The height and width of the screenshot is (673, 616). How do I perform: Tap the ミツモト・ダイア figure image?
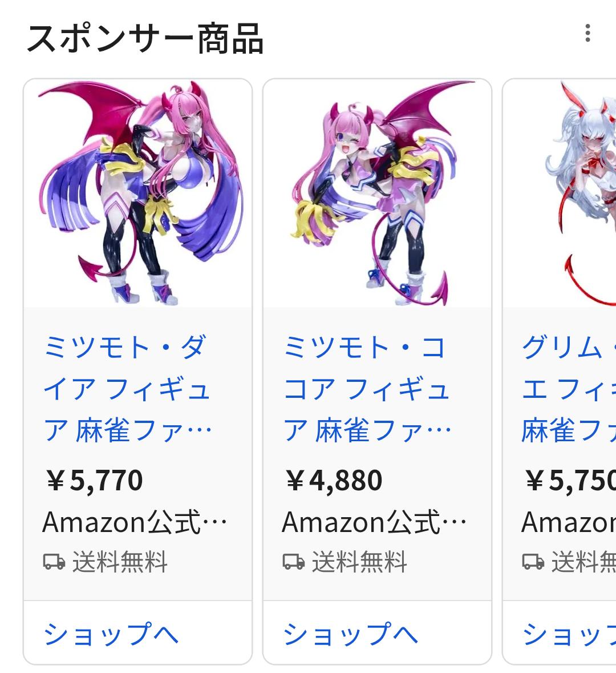pyautogui.click(x=137, y=193)
